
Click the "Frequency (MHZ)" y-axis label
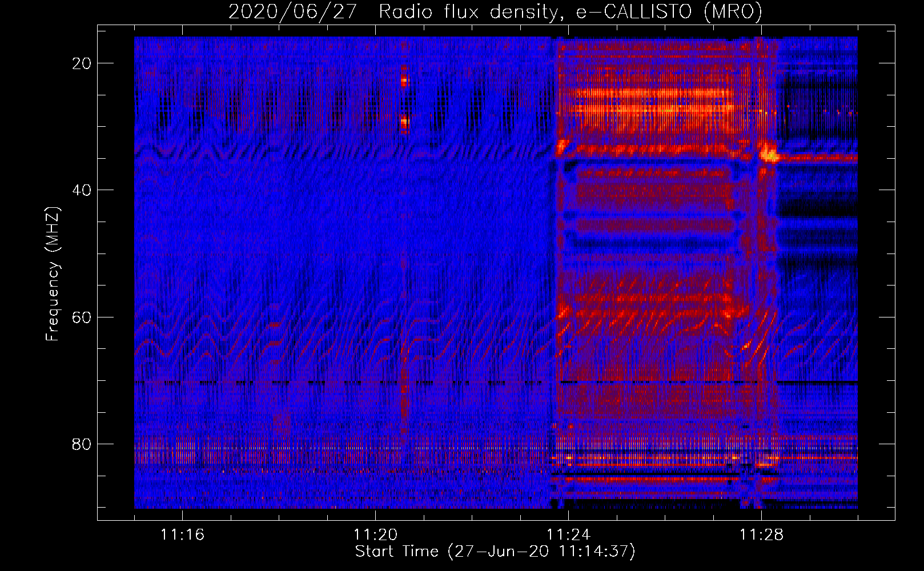53,274
